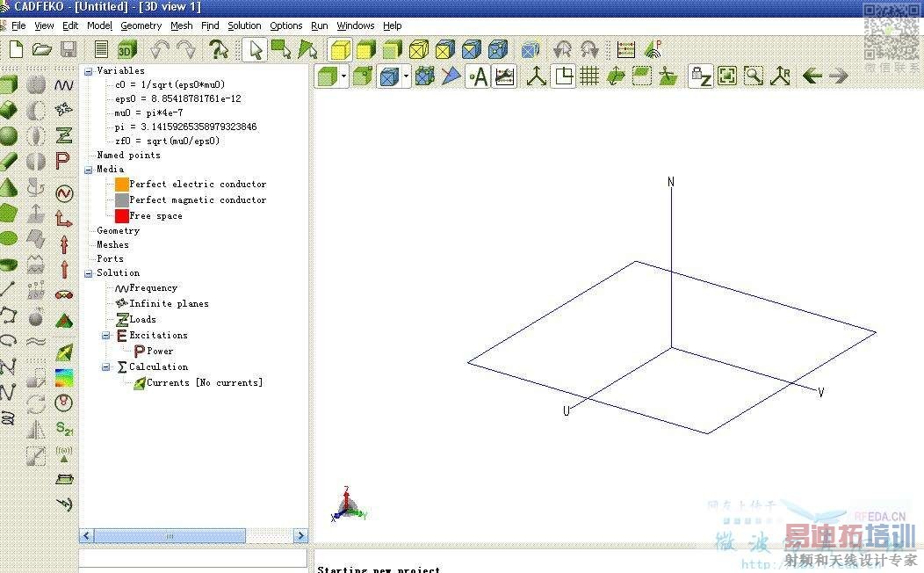This screenshot has width=924, height=573.
Task: Open the Help menu
Action: (392, 25)
